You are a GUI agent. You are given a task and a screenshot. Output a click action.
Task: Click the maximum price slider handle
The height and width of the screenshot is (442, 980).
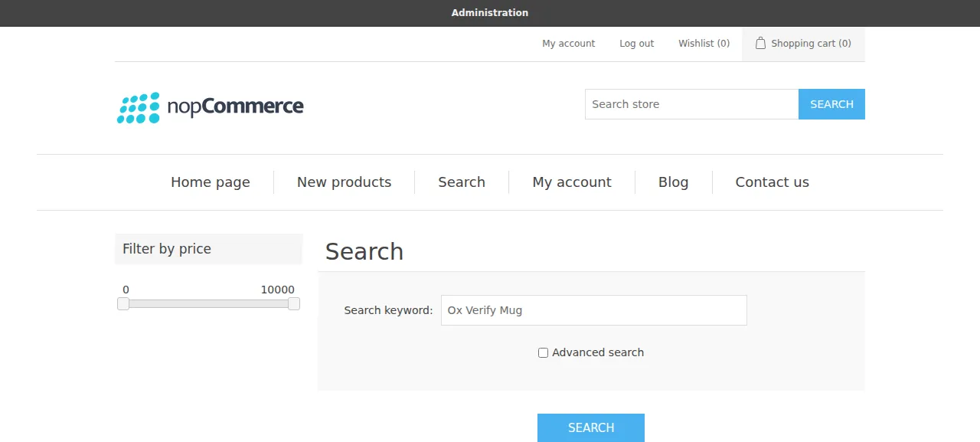(294, 304)
